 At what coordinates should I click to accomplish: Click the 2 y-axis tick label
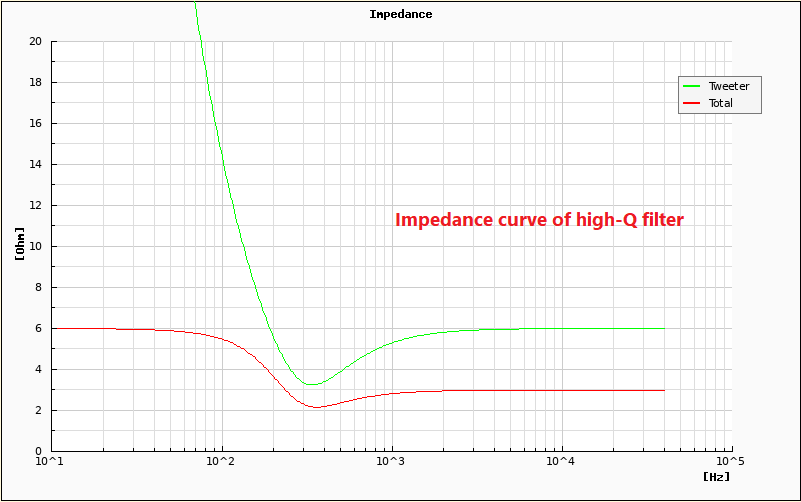[x=38, y=411]
